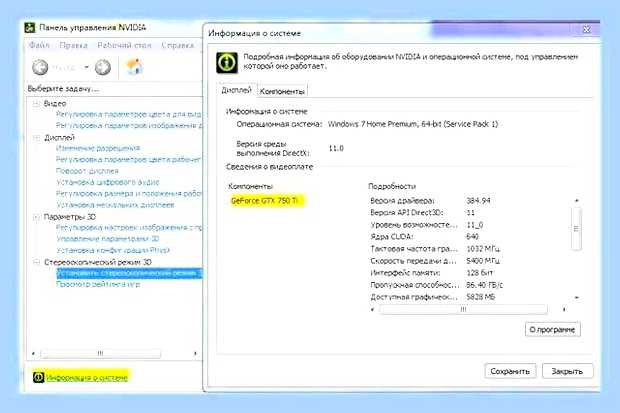Switch to the Компоненты tab
The height and width of the screenshot is (413, 620).
[282, 91]
